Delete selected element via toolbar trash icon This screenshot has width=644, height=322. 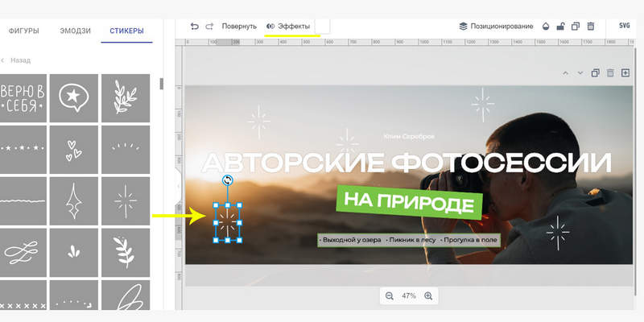pyautogui.click(x=591, y=27)
